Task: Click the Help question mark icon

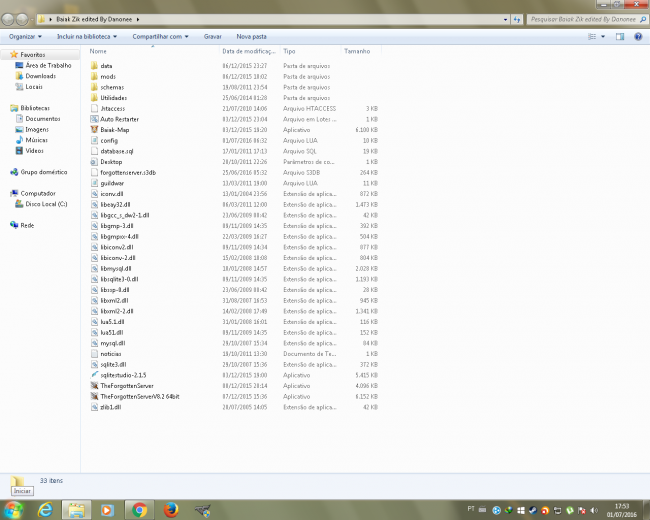Action: click(638, 36)
